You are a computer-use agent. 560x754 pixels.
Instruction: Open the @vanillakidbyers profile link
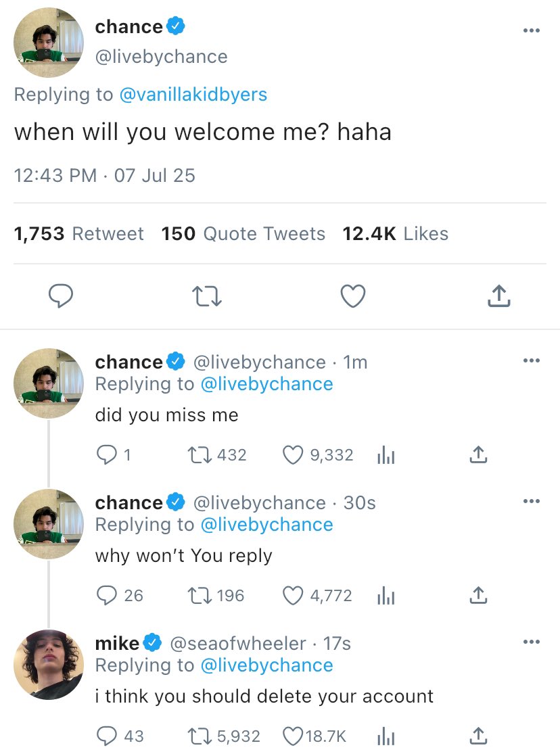point(193,94)
